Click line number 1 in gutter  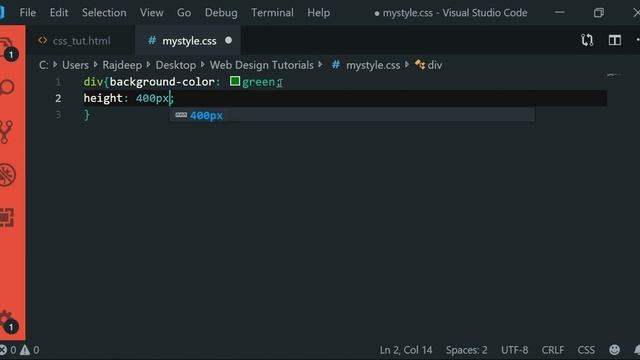[58, 82]
